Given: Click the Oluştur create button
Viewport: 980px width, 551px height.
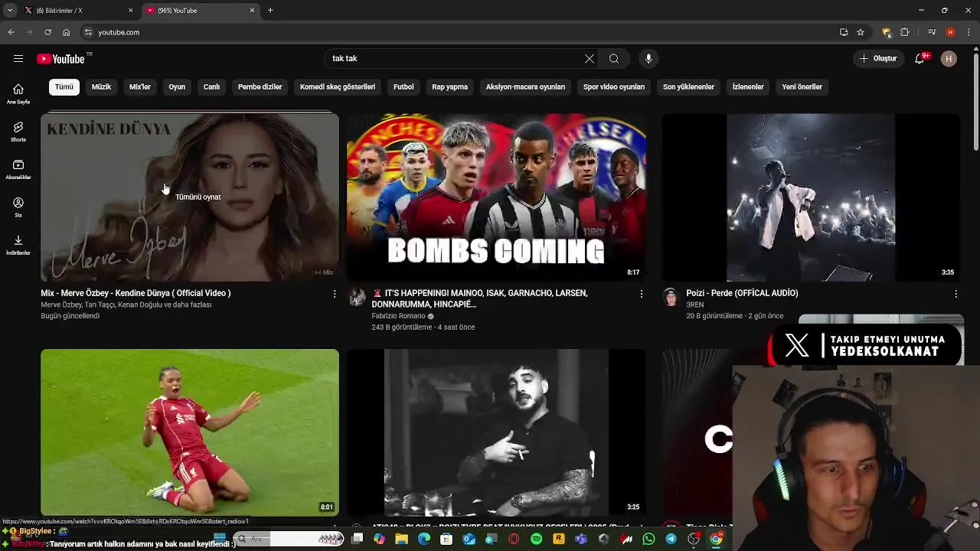Looking at the screenshot, I should (877, 58).
